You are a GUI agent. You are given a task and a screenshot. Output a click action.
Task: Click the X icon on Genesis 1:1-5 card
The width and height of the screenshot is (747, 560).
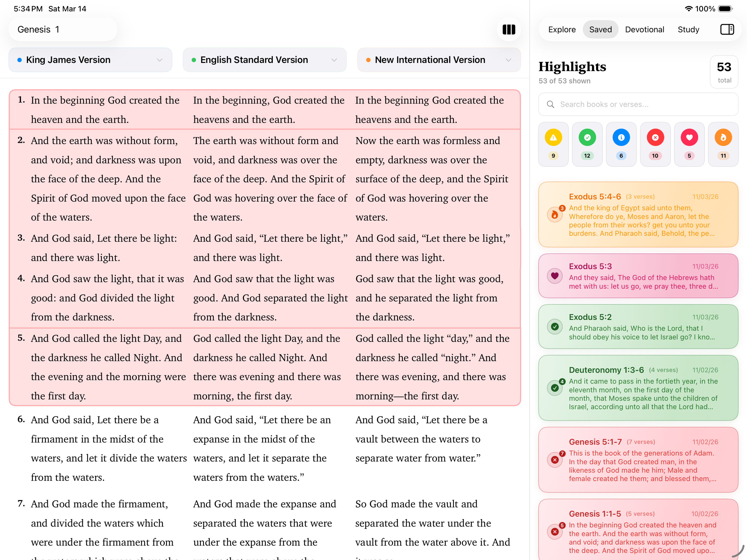coord(555,532)
